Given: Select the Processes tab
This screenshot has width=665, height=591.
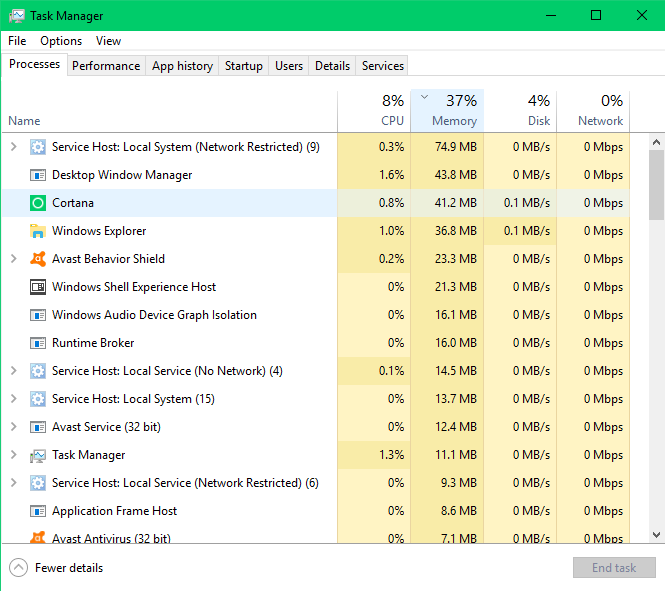Looking at the screenshot, I should click(x=34, y=64).
